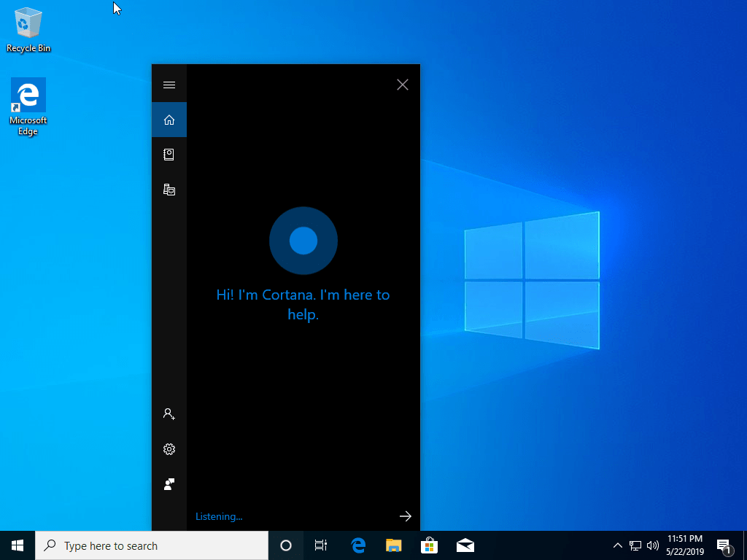Open the Cortana Devices section

pyautogui.click(x=169, y=190)
